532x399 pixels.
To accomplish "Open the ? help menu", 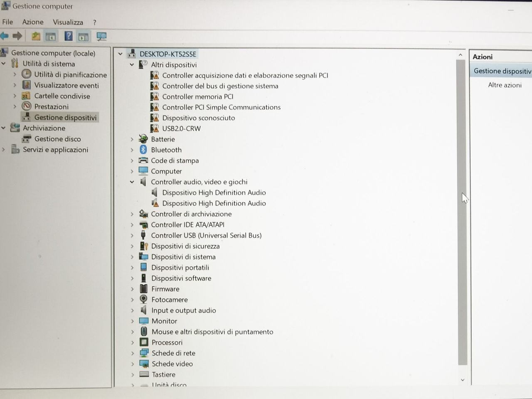I will pyautogui.click(x=94, y=22).
